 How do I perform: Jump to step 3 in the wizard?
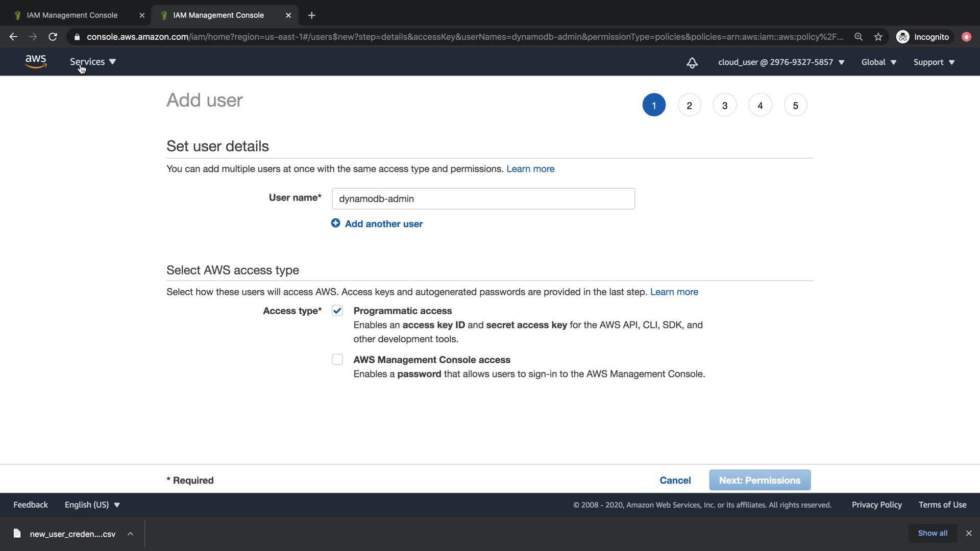(x=724, y=106)
